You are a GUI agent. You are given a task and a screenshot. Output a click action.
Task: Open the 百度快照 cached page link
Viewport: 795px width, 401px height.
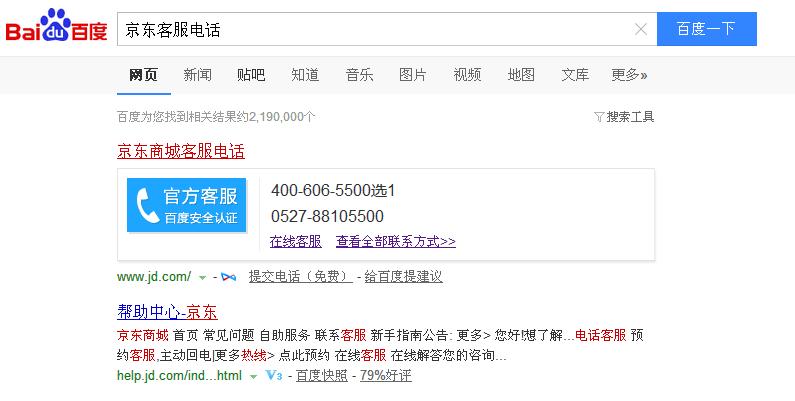click(321, 376)
